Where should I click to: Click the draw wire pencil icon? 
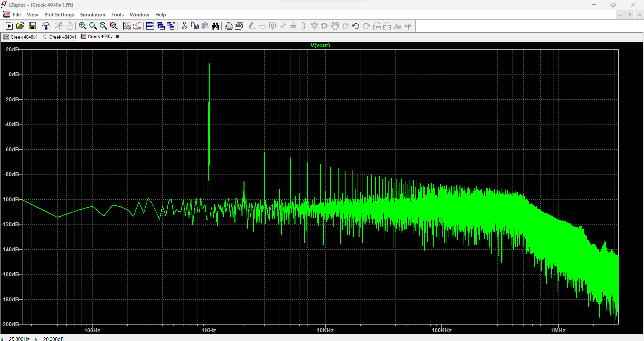252,26
